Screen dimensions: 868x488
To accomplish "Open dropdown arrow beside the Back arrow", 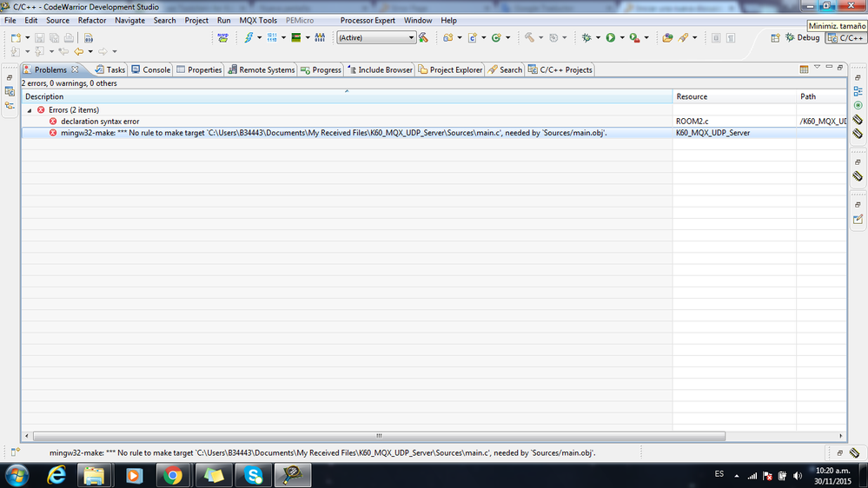I will point(90,51).
